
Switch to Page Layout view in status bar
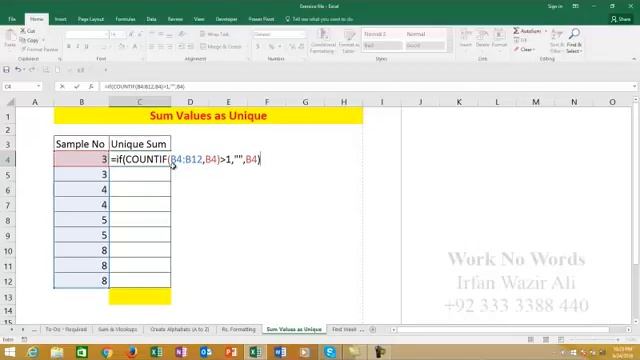(x=546, y=340)
